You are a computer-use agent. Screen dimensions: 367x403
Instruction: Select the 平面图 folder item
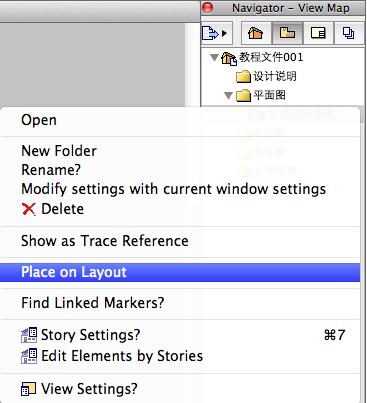click(261, 96)
